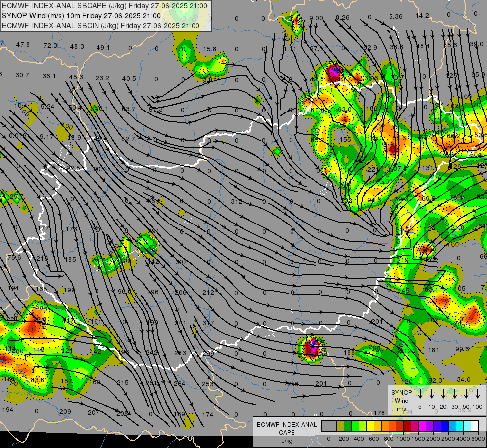
Task: Click the '174' value on the map
Action: 208,414
